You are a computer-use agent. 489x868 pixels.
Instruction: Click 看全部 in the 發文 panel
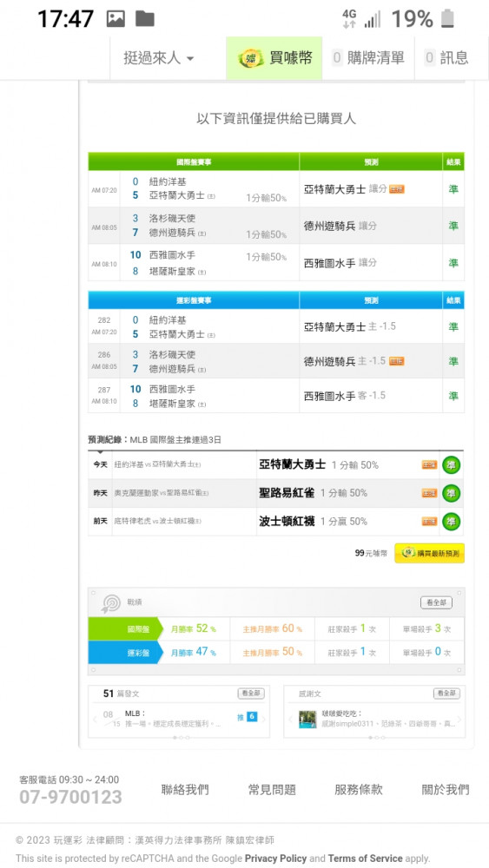pos(251,693)
